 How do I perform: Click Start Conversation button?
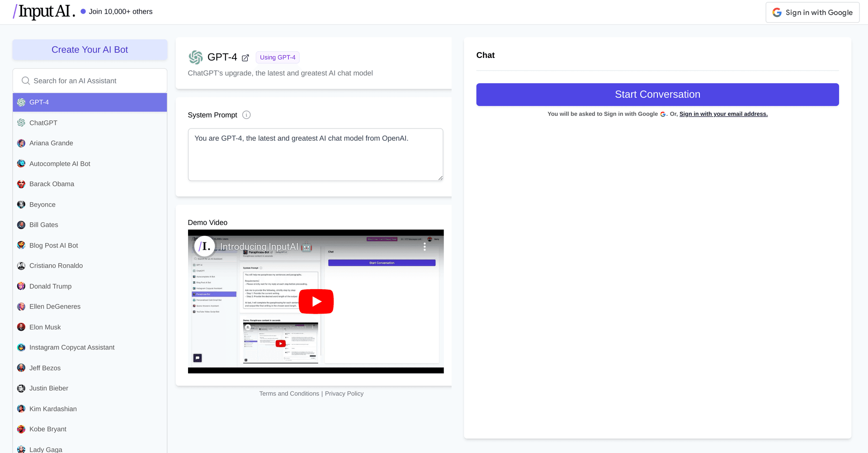657,95
